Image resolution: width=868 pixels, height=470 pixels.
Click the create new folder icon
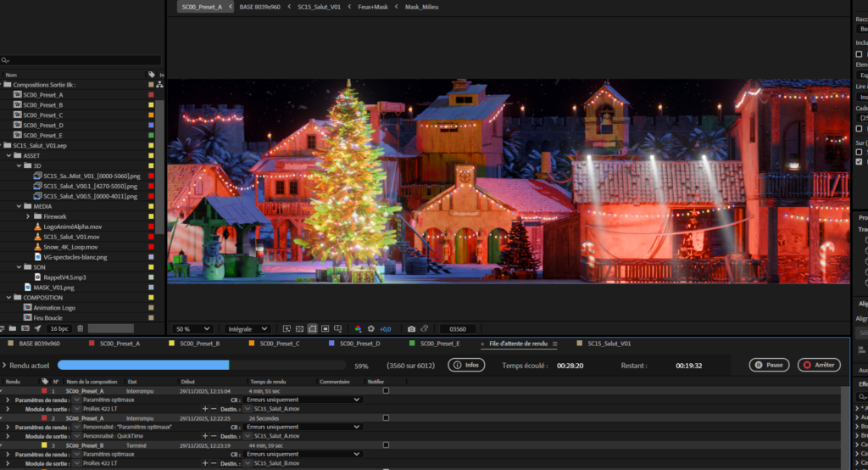pyautogui.click(x=12, y=328)
